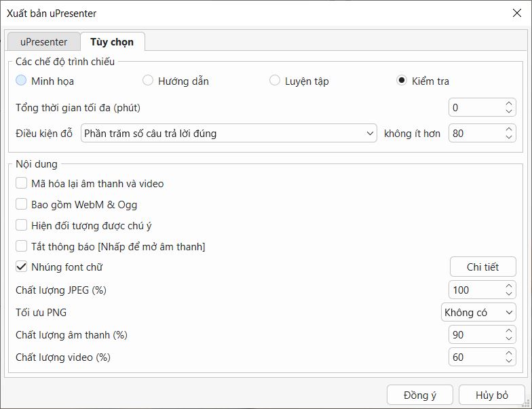Click the Chi tiết button
Screen dimensions: 532x409
[x=482, y=267]
